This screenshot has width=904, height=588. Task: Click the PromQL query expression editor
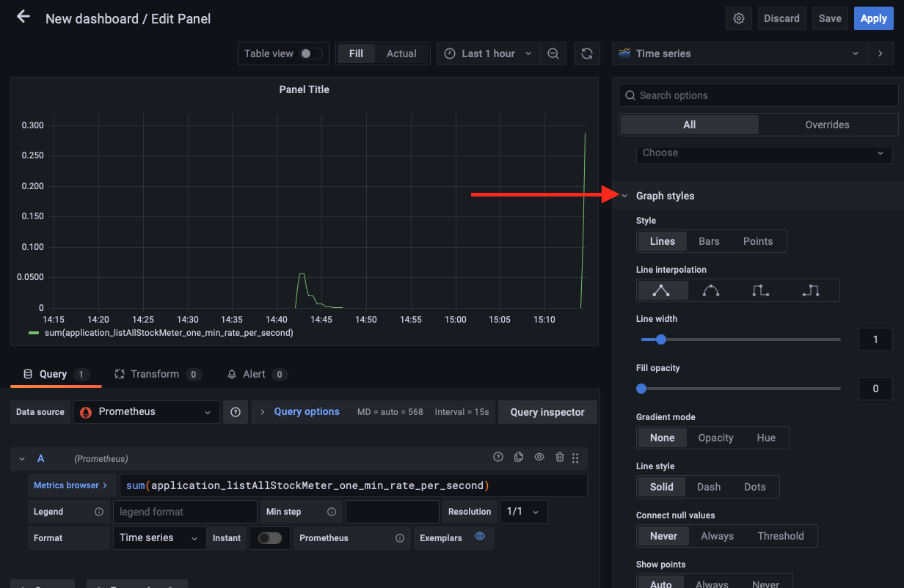pos(353,485)
